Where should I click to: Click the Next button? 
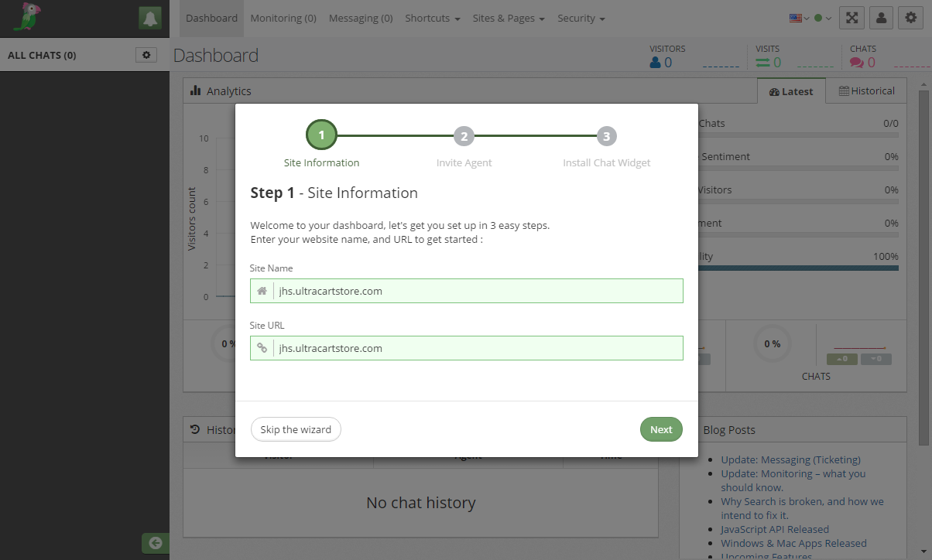click(661, 429)
